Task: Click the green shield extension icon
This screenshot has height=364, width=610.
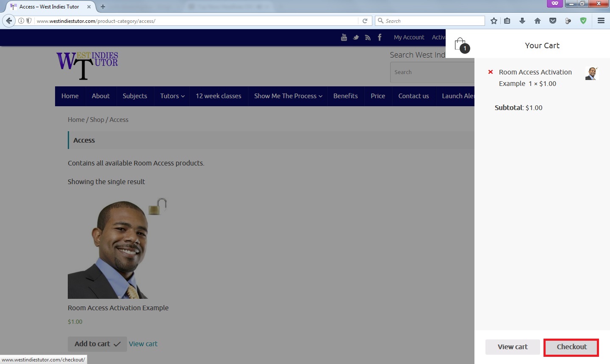Action: point(583,21)
